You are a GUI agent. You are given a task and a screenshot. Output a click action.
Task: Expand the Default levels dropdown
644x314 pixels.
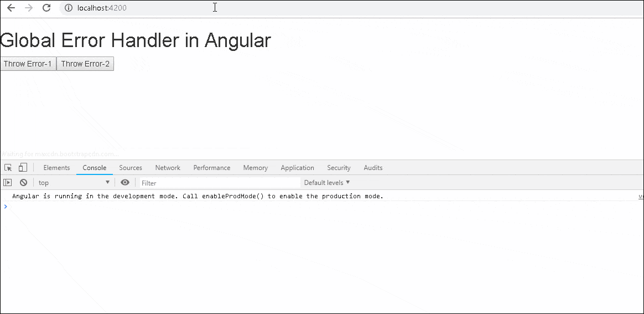327,183
